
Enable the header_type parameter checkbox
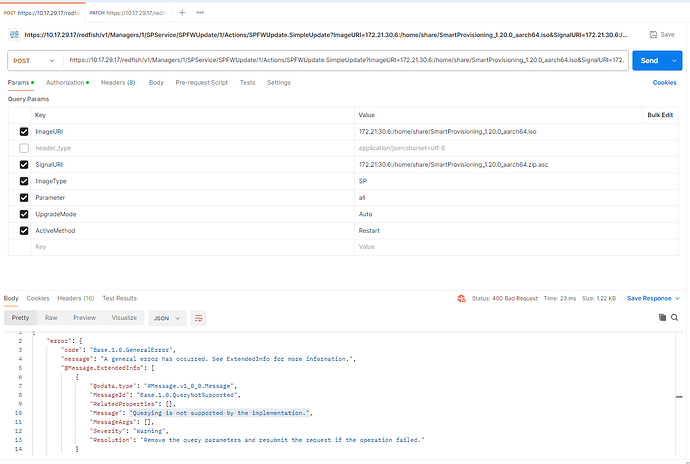tap(24, 148)
